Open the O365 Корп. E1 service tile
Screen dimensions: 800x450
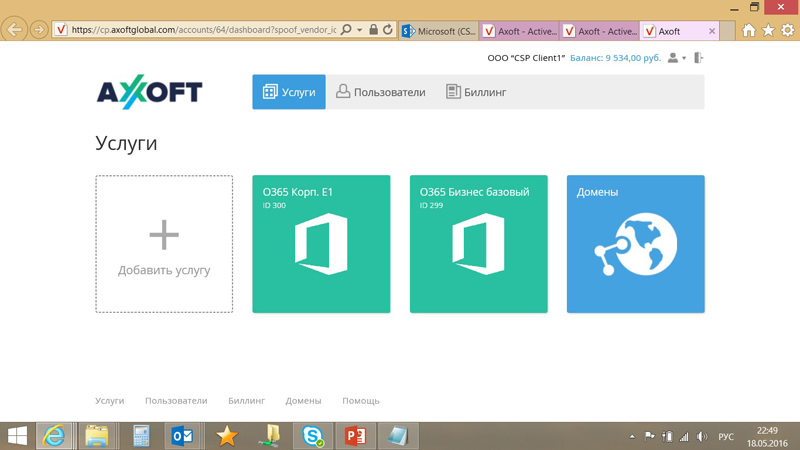pos(321,244)
